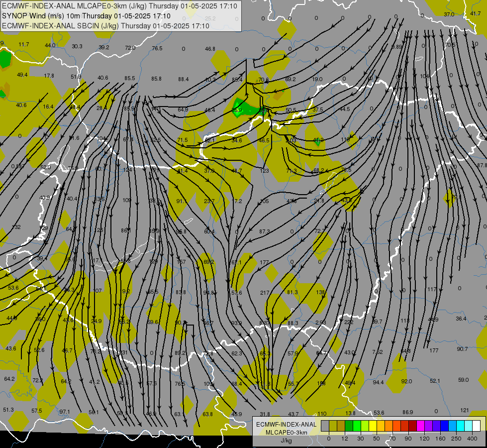This screenshot has width=487, height=448.
Task: Click the map value '97.1'
Action: click(x=65, y=412)
